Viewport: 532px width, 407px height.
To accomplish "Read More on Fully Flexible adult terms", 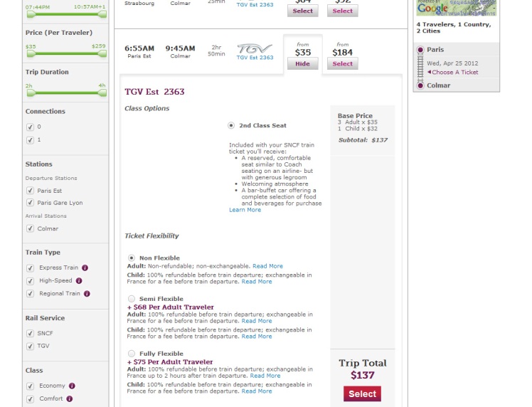I will coord(265,376).
